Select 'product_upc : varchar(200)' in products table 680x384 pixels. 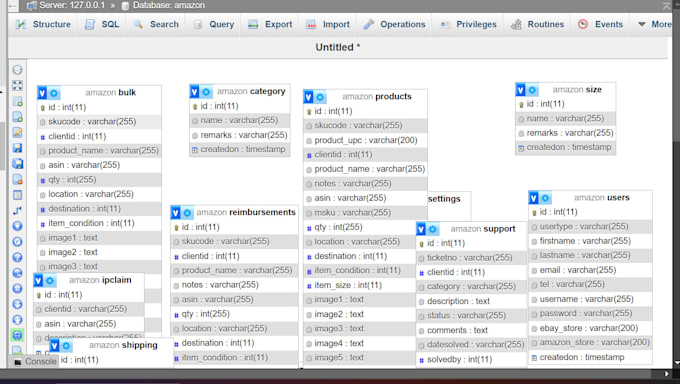(x=365, y=140)
